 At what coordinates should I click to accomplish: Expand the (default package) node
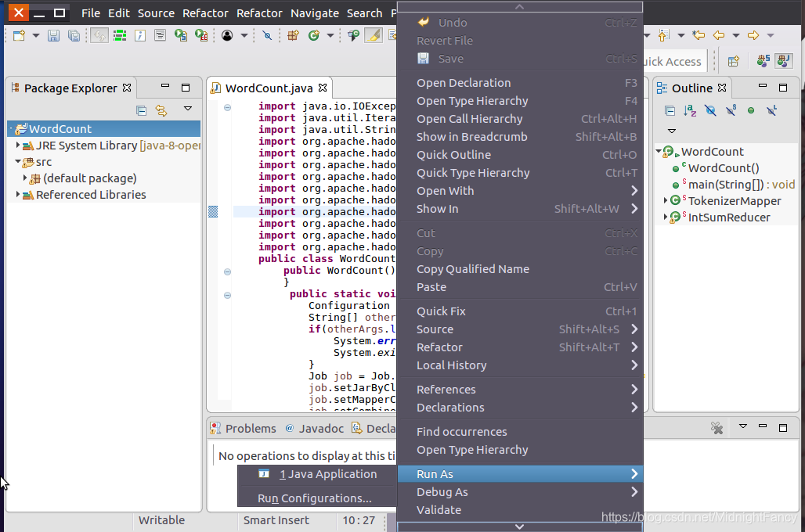coord(24,178)
